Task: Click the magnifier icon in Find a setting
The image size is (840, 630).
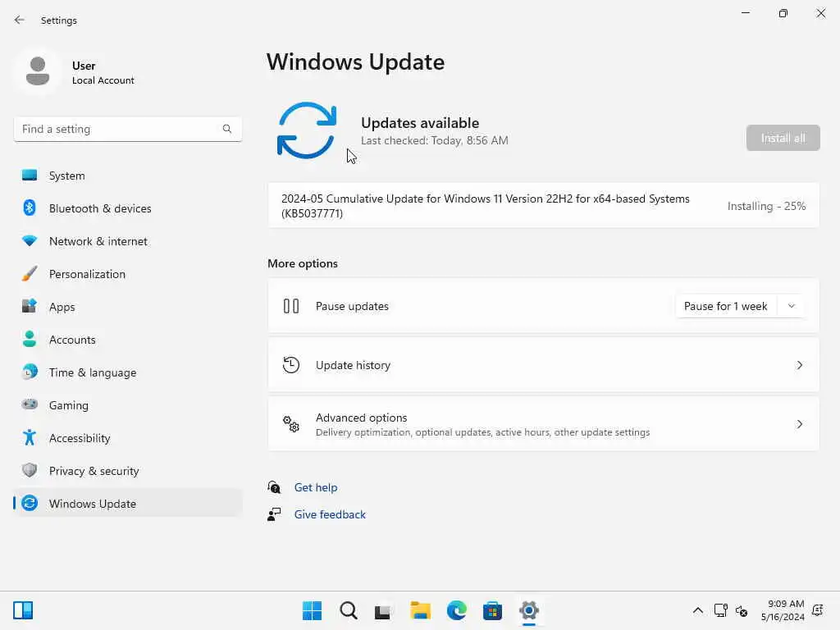Action: pos(227,129)
